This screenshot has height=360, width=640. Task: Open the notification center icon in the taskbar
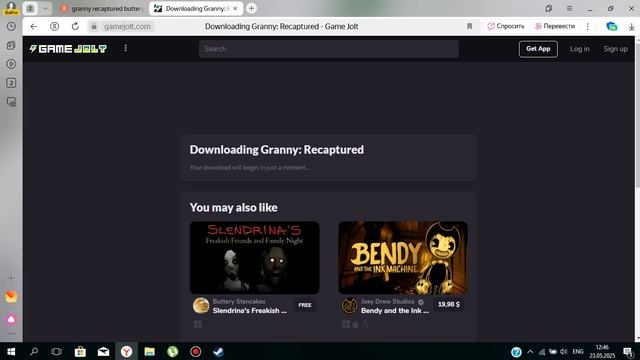pos(629,351)
